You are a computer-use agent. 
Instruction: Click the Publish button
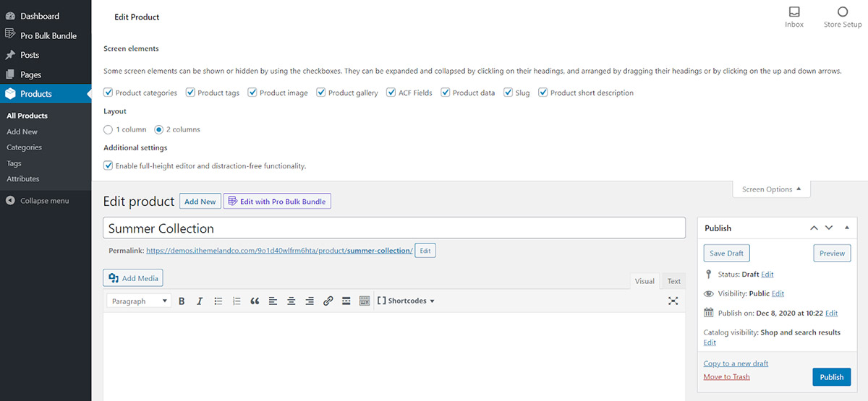coord(831,377)
